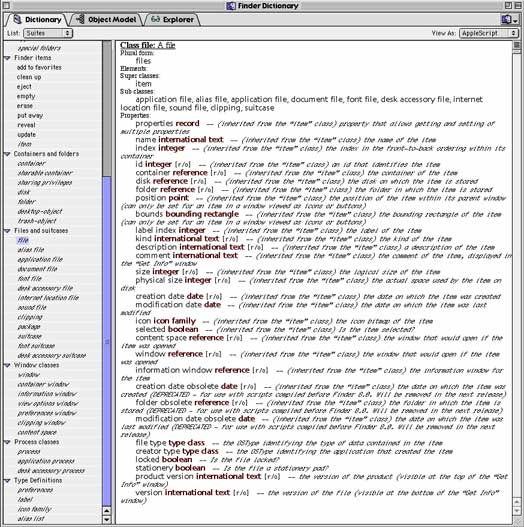Select the 'content space' class

click(37, 432)
